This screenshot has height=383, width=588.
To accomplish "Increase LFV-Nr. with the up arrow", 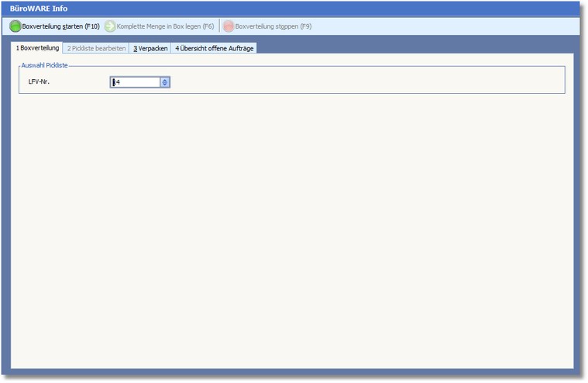I will click(164, 79).
